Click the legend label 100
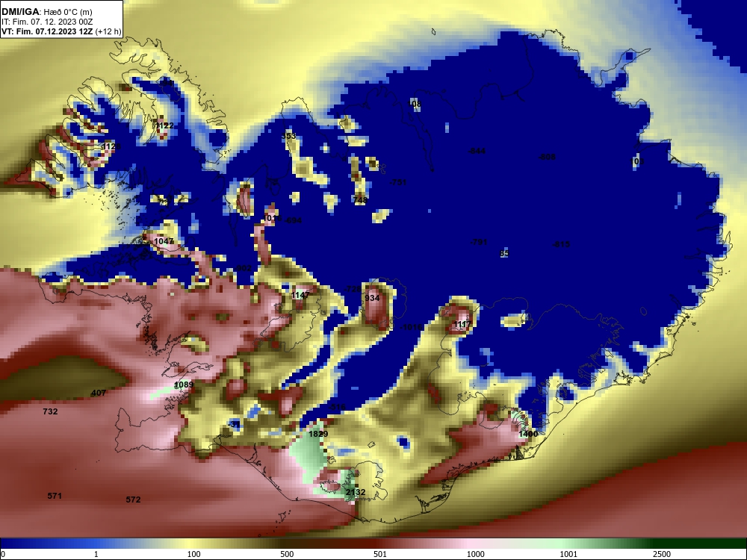Image resolution: width=747 pixels, height=560 pixels. tap(194, 554)
